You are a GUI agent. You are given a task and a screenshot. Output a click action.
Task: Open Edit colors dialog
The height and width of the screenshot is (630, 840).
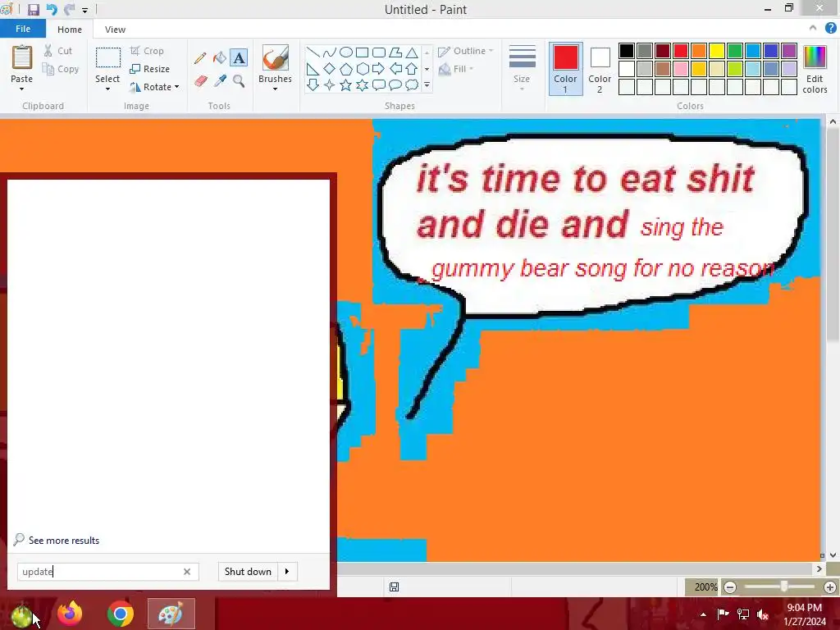815,70
